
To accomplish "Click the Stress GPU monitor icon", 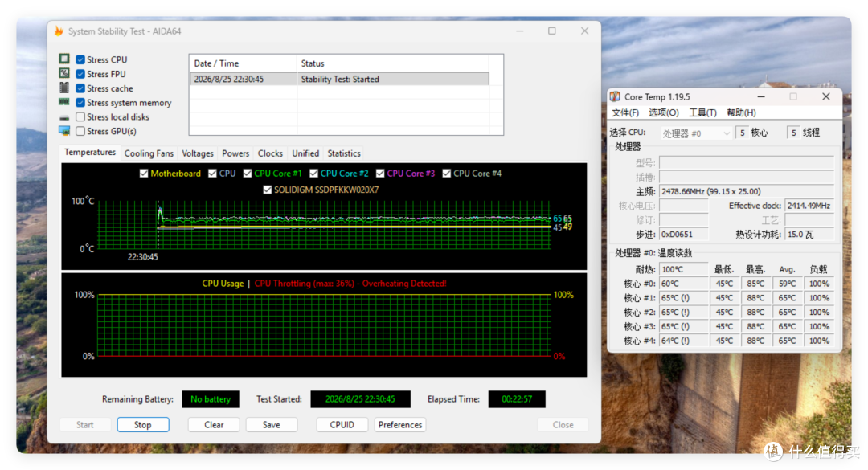I will [64, 131].
